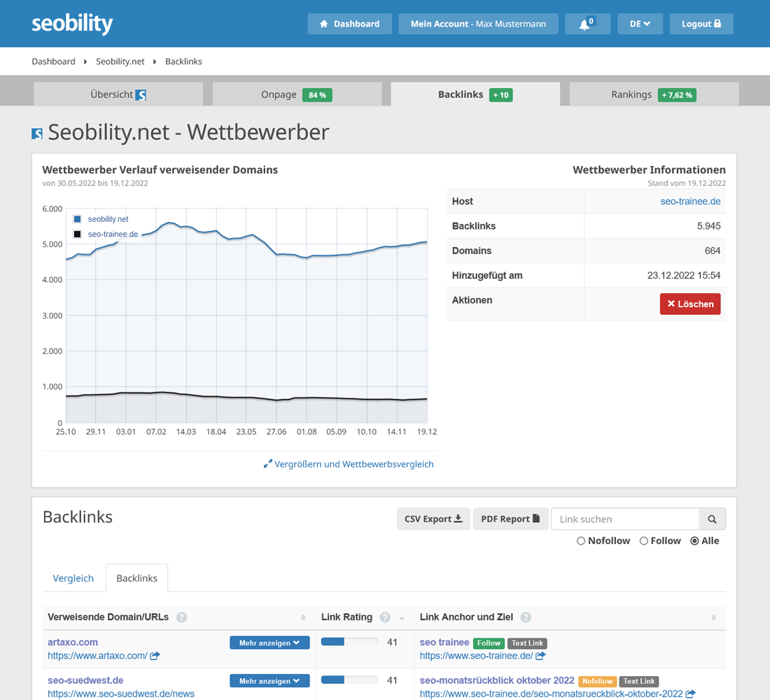The image size is (770, 700).
Task: Delete competitor with Löschen button
Action: tap(690, 304)
